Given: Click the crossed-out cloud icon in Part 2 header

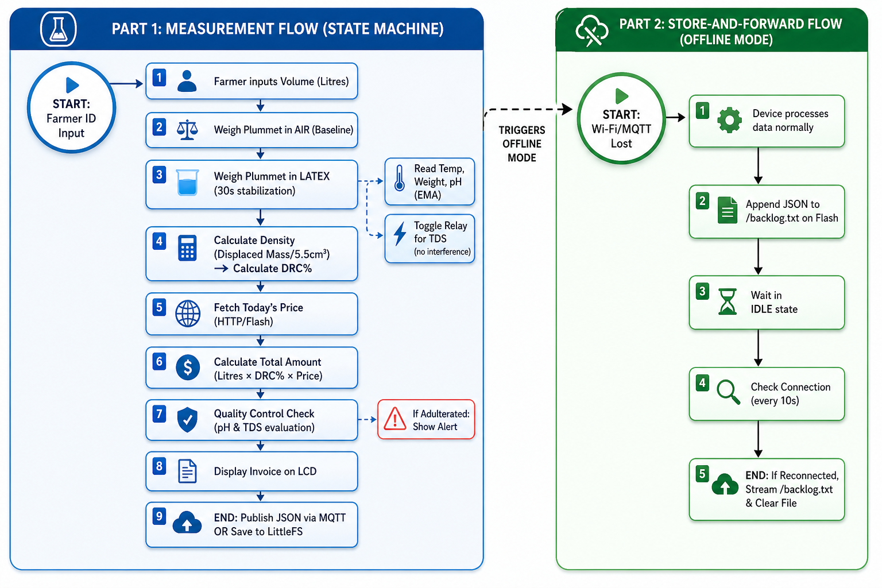Looking at the screenshot, I should pyautogui.click(x=592, y=30).
